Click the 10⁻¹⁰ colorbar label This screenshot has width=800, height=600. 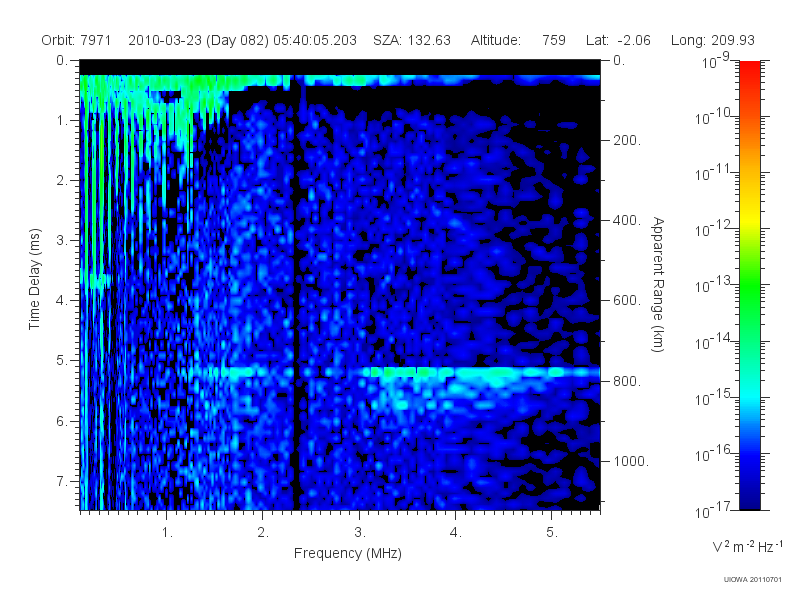coord(714,117)
